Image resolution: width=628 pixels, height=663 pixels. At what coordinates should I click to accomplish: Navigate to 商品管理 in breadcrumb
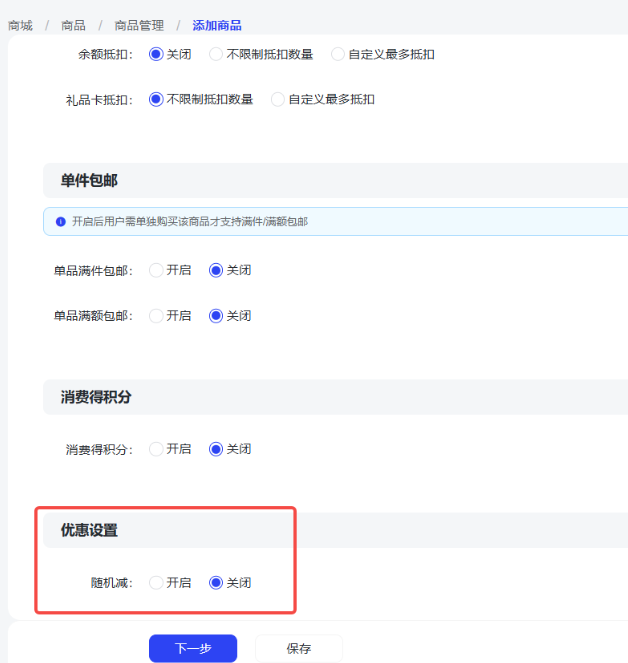click(139, 25)
